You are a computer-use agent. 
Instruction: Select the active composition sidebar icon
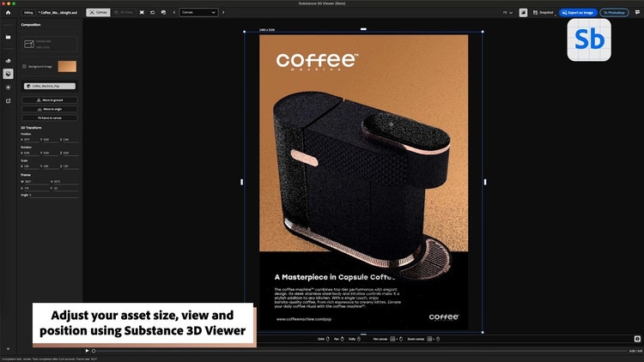(x=8, y=74)
